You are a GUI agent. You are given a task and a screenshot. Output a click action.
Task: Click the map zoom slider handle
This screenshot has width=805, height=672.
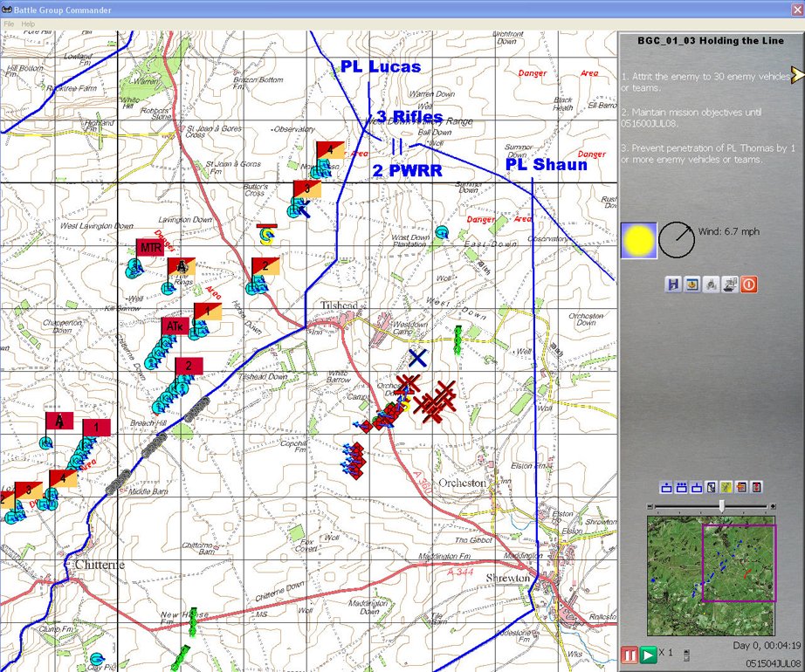pos(721,506)
